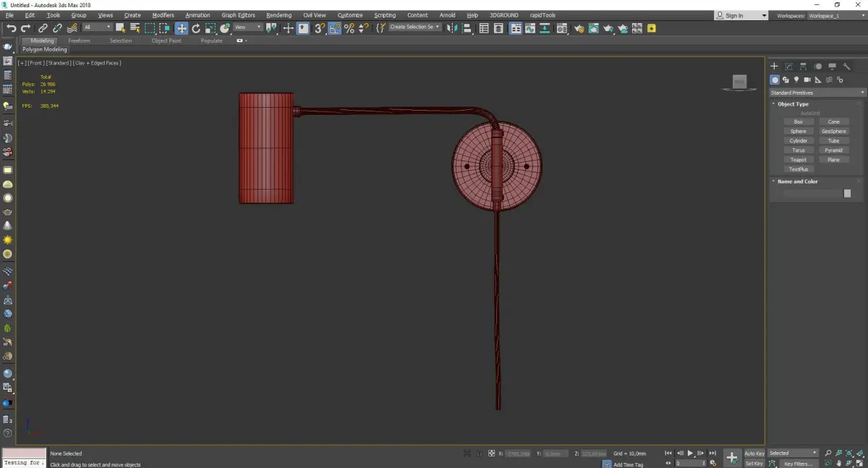
Task: Activate the Select and Rotate tool
Action: coord(195,28)
